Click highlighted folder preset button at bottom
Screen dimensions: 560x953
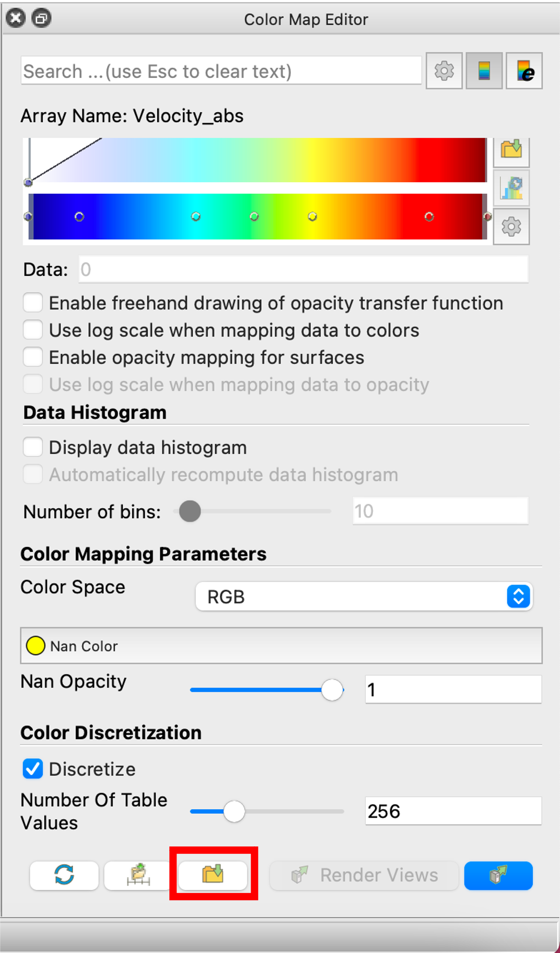[213, 875]
